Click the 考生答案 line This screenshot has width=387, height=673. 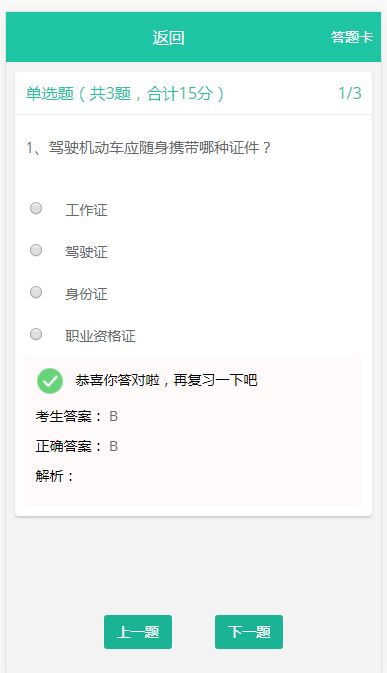77,416
